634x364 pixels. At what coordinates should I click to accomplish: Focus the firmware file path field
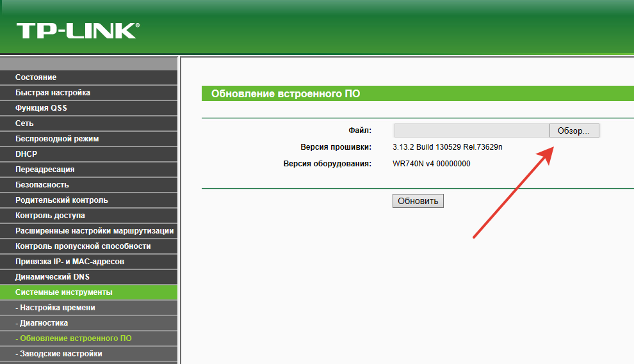coord(471,131)
